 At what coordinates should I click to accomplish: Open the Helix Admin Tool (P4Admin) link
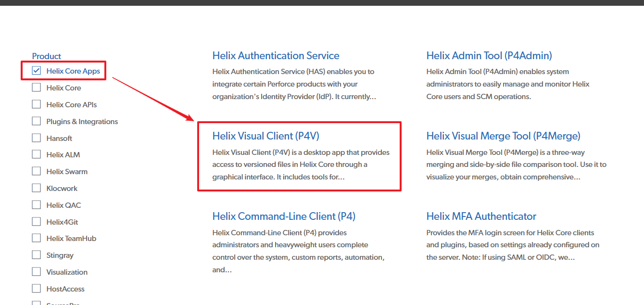pyautogui.click(x=489, y=56)
